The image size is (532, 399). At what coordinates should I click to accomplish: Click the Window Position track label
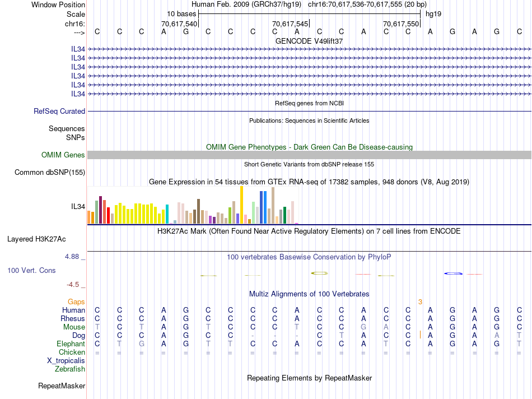click(58, 4)
